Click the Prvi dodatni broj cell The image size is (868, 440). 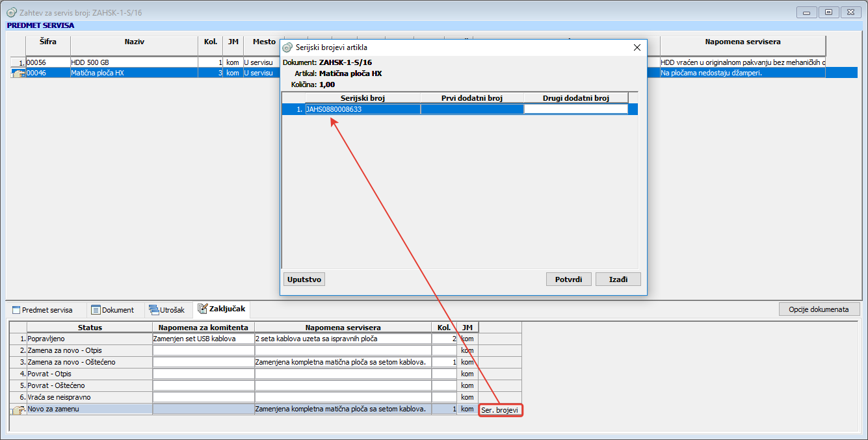[472, 109]
